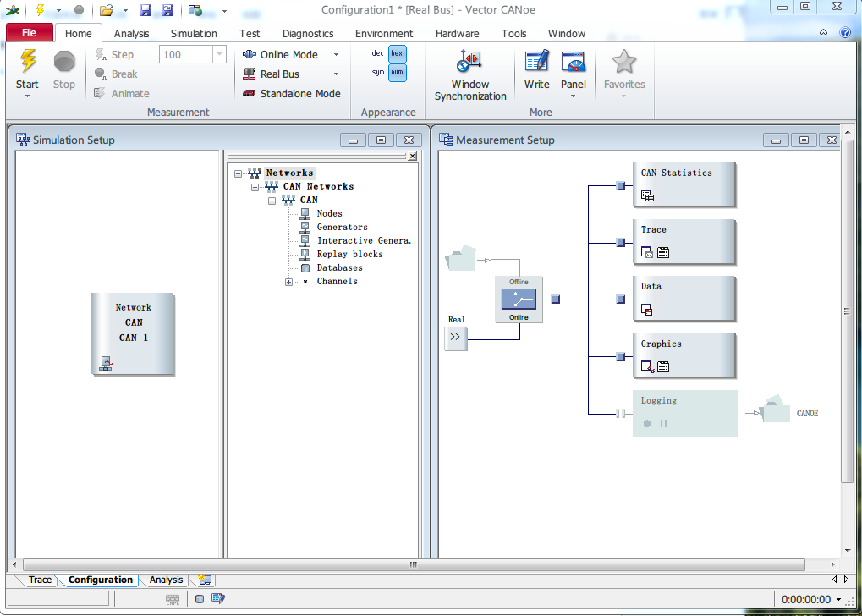Click the Window Synchronization icon
The image size is (862, 616).
[469, 63]
